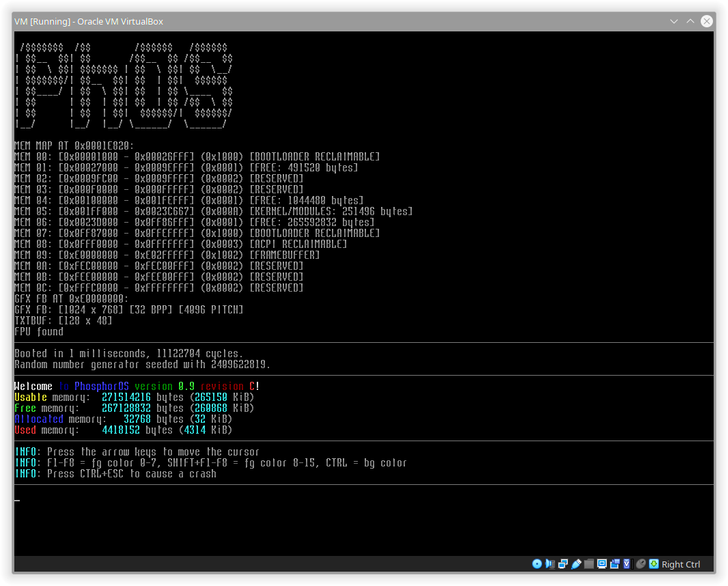The height and width of the screenshot is (586, 728).
Task: Click the green 'version 0.9' text
Action: coord(165,387)
